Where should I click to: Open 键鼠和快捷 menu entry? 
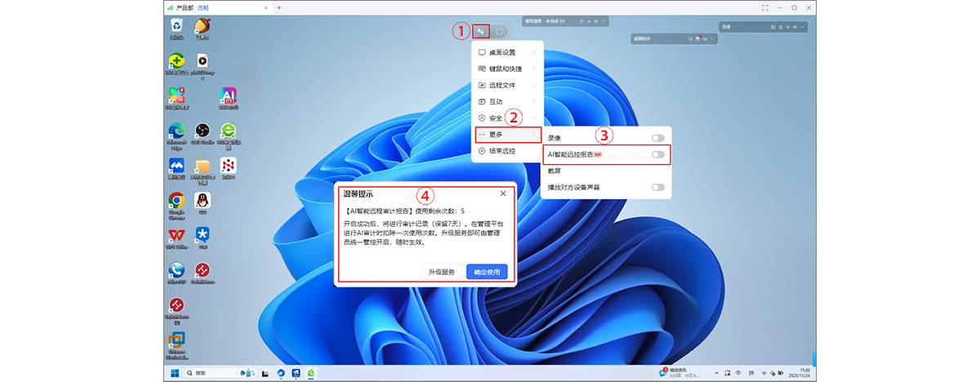[507, 69]
